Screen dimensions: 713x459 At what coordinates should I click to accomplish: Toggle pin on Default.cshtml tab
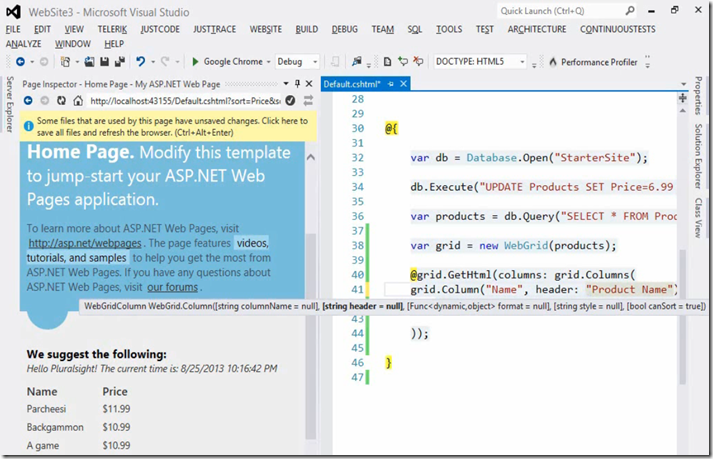pyautogui.click(x=391, y=84)
